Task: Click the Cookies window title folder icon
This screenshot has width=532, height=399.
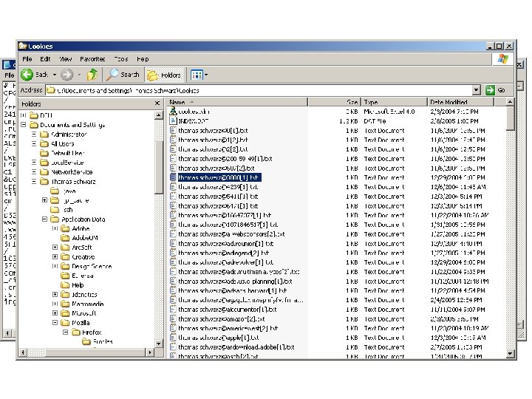Action: point(23,46)
